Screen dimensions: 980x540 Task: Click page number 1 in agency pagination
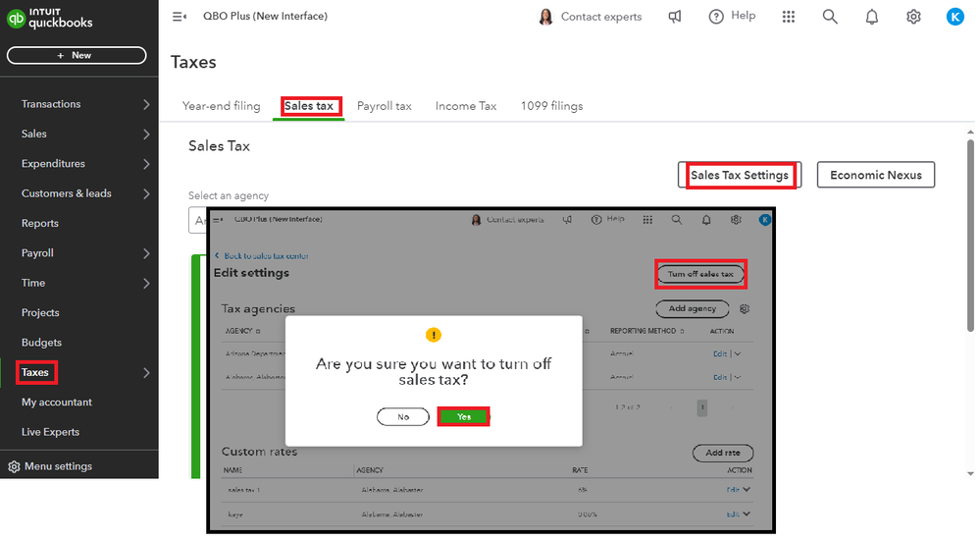pos(701,407)
